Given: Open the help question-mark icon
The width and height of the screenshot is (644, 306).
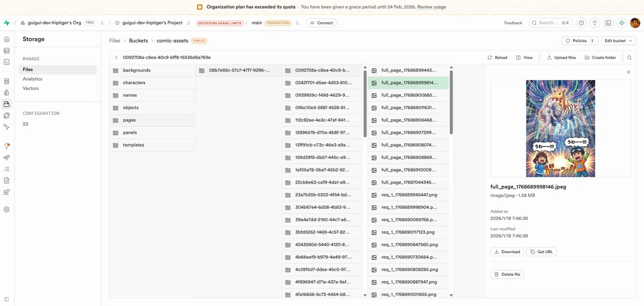Looking at the screenshot, I should click(x=581, y=23).
